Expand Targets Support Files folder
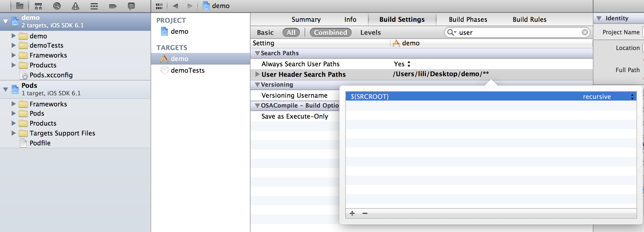 click(x=13, y=133)
